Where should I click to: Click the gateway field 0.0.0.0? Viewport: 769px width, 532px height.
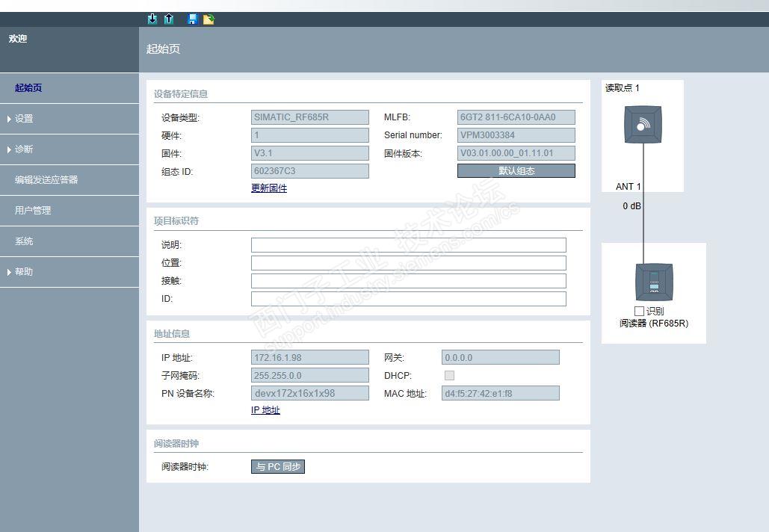tap(500, 357)
